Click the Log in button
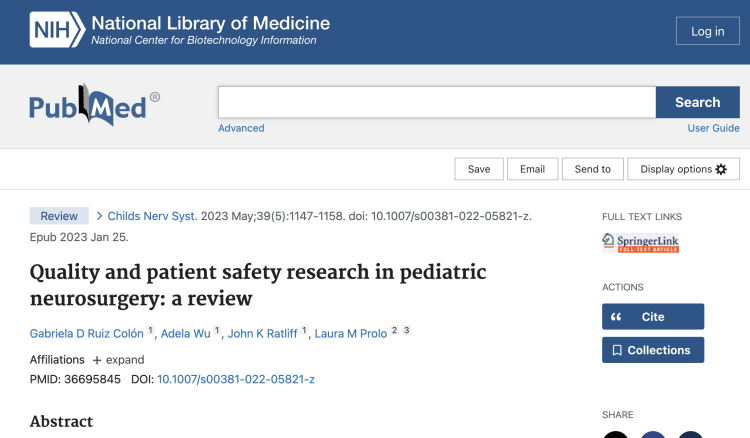The width and height of the screenshot is (750, 438). (707, 31)
